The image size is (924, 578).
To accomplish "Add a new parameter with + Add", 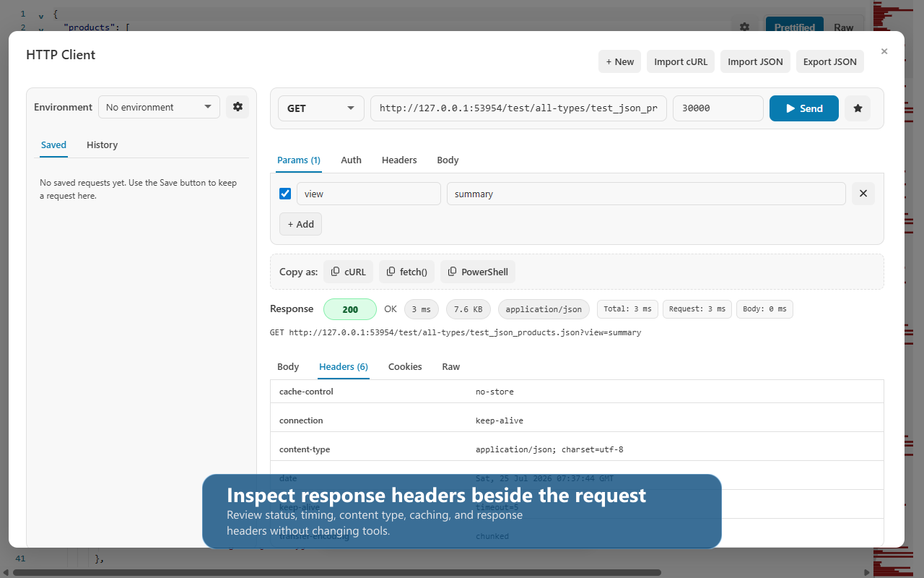I will click(301, 224).
